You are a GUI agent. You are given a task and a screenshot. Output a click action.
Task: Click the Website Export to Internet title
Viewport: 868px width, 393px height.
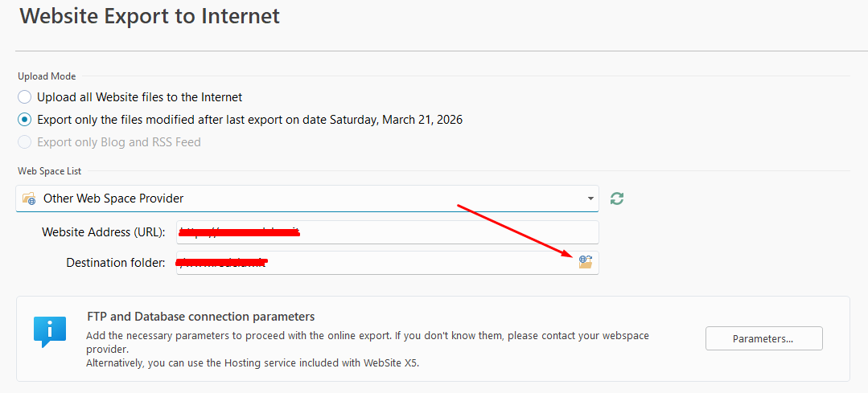point(150,16)
